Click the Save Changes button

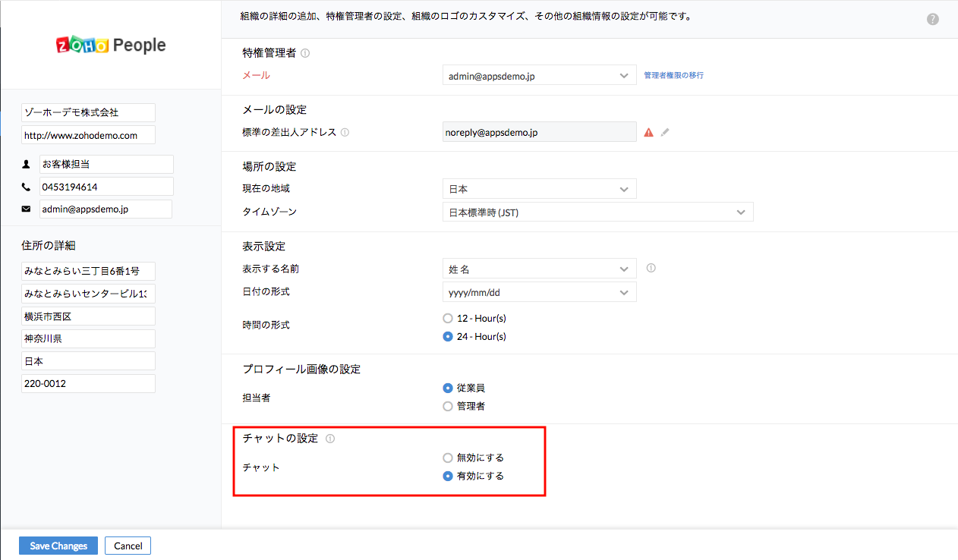pos(58,546)
